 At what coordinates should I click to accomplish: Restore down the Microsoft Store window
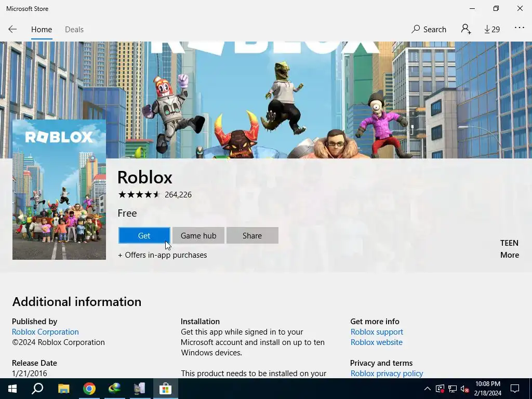point(496,8)
